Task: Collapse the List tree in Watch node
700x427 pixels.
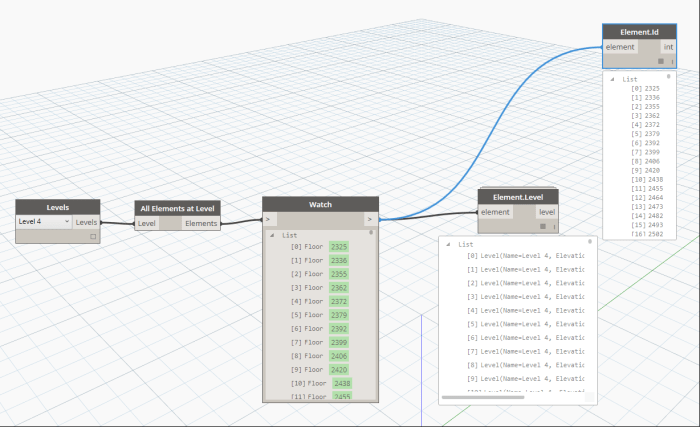Action: tap(273, 235)
